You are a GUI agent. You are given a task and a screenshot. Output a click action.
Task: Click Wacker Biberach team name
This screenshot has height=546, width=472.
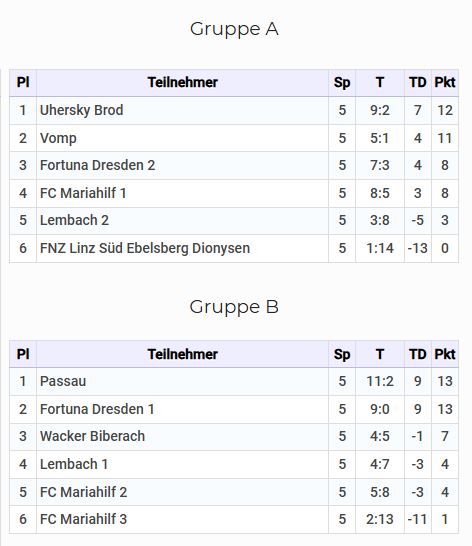(92, 436)
